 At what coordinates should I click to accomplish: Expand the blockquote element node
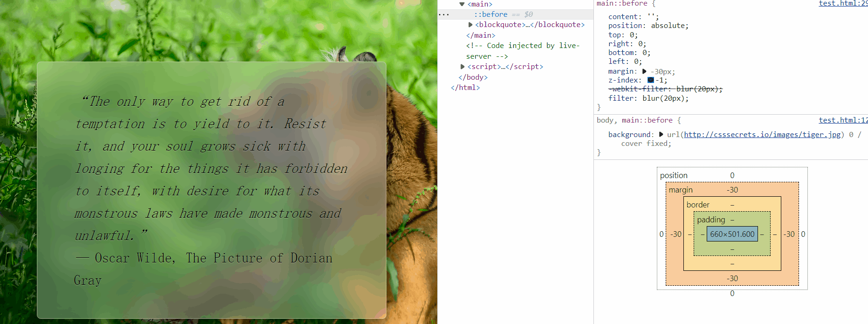(x=470, y=25)
